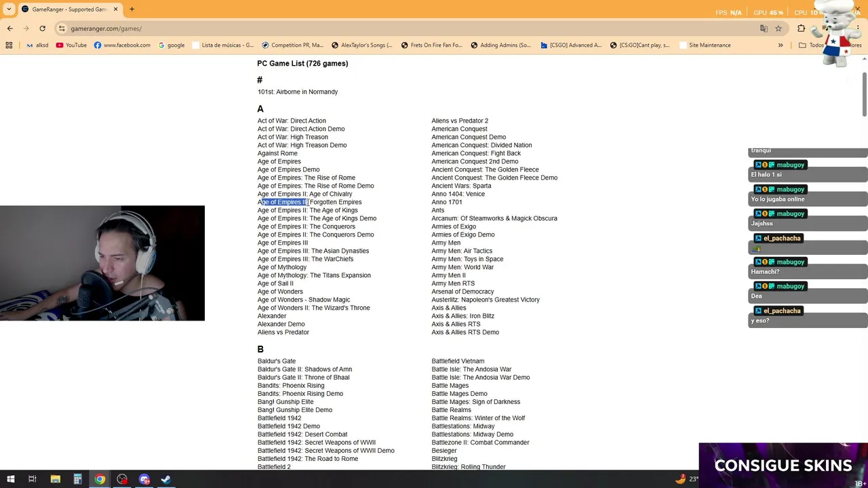Open the Competition PR bookmark
The image size is (868, 488).
point(292,45)
